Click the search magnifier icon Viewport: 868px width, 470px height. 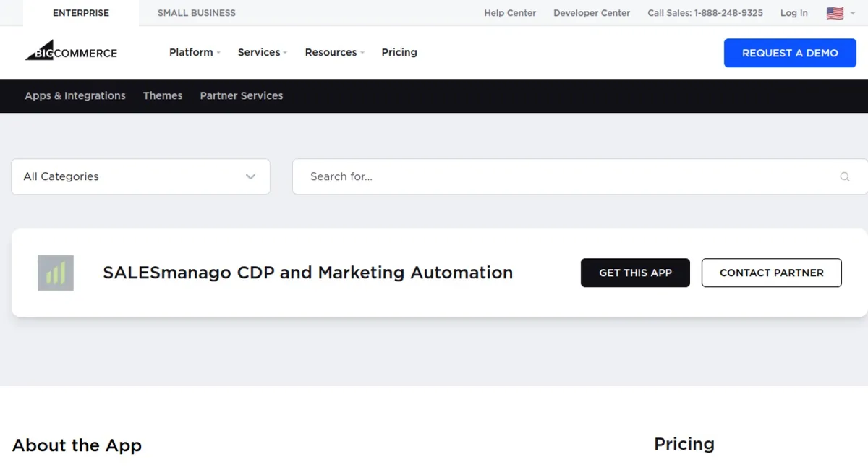845,176
